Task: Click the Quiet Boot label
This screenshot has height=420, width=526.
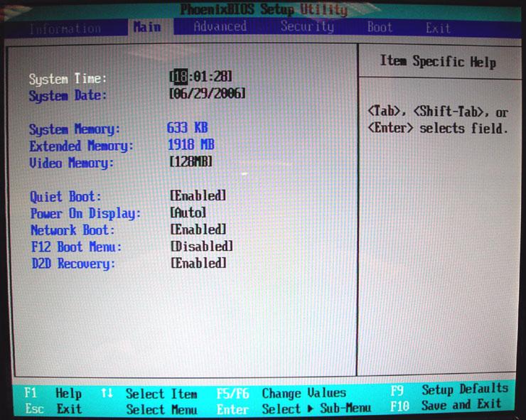Action: pos(65,197)
